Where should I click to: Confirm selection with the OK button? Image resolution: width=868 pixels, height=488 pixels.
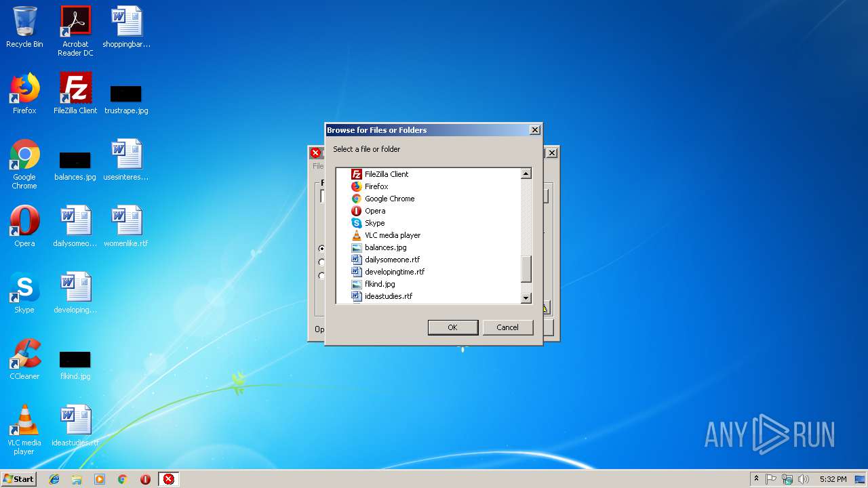click(x=452, y=327)
